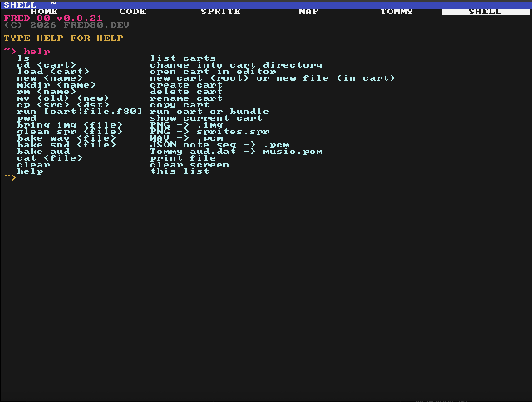Click the FRED80.DEV copyright line
The width and height of the screenshot is (532, 402).
(x=67, y=25)
